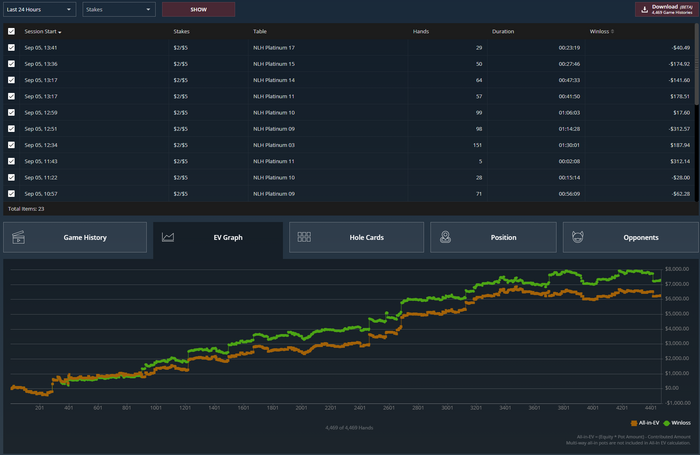The width and height of the screenshot is (700, 455).
Task: Click the Duration column header
Action: coord(503,31)
